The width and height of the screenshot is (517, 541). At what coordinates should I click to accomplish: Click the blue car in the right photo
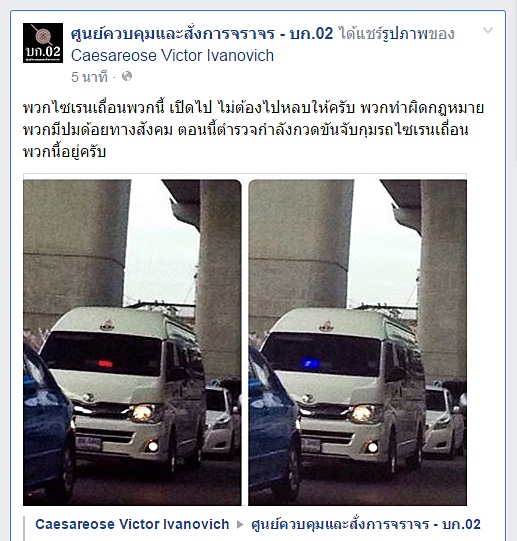(x=274, y=424)
